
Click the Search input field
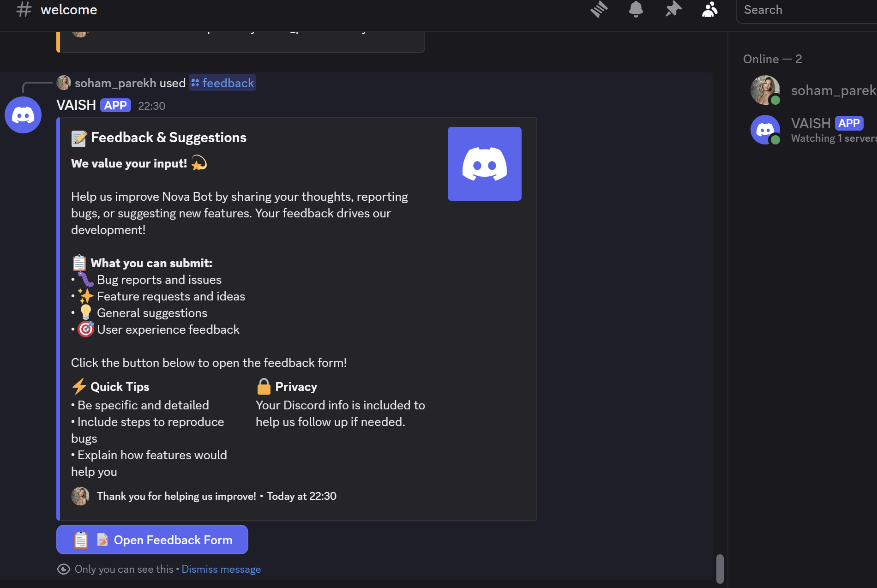808,10
